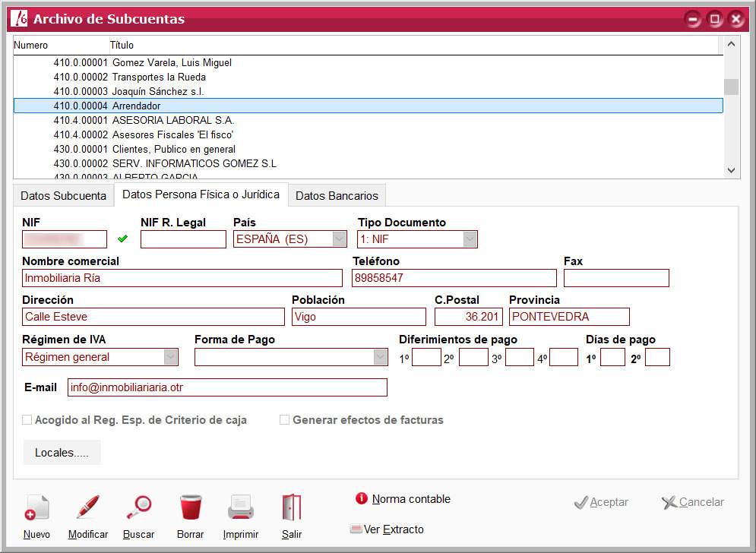756x553 pixels.
Task: Click the subcuentas list scrollbar thumb
Action: [x=731, y=87]
